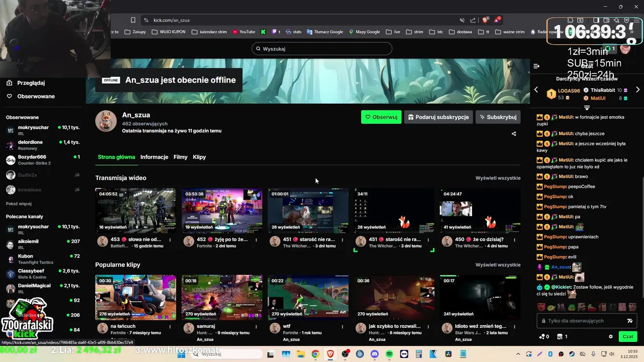Viewport: 644px width, 362px height.
Task: Collapse the chat panel with the top-left chat icon
Action: tap(536, 66)
